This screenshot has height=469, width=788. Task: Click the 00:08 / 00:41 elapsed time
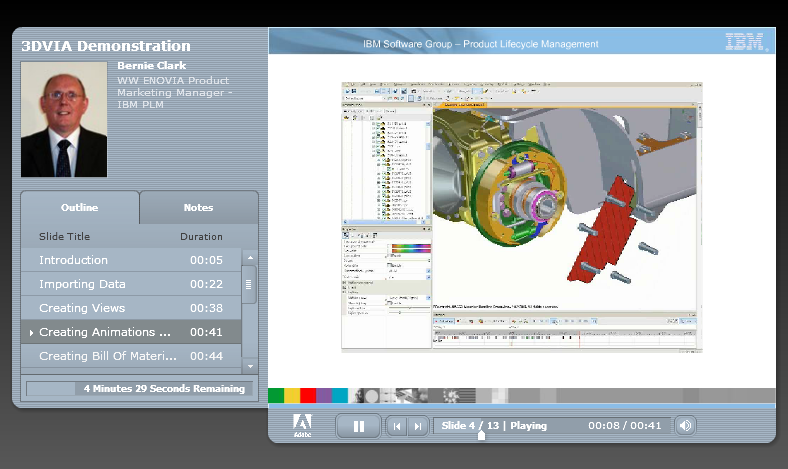[625, 426]
